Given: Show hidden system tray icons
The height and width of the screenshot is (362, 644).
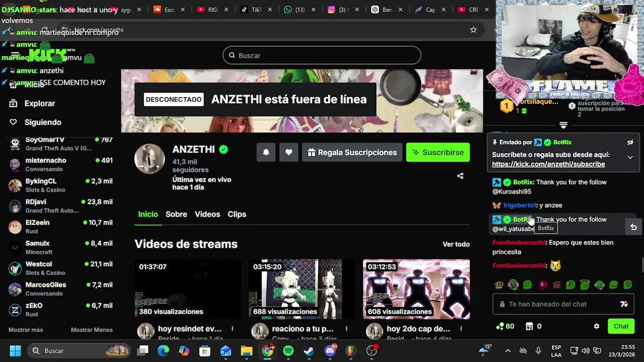Looking at the screenshot, I should [508, 350].
